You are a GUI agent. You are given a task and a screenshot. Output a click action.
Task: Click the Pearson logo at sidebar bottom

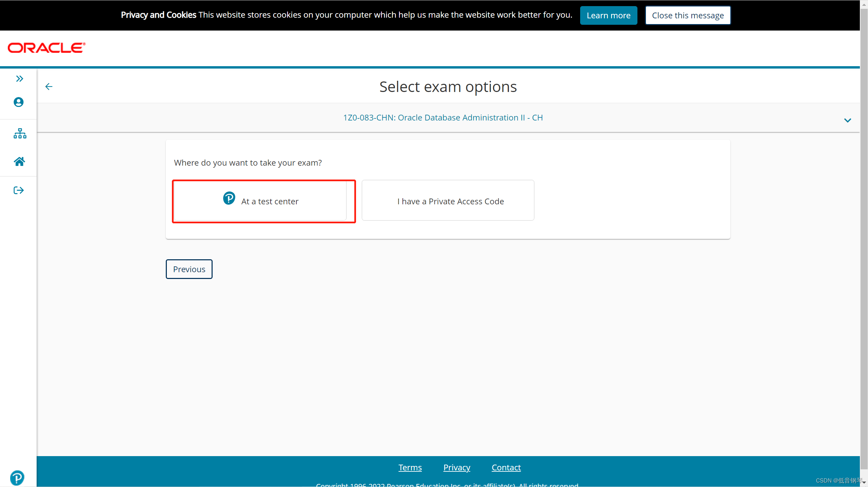tap(17, 478)
